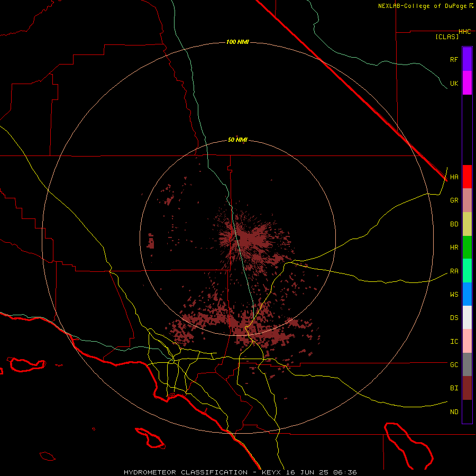Click the IC pink legend swatch
This screenshot has width=476, height=476.
[x=467, y=341]
